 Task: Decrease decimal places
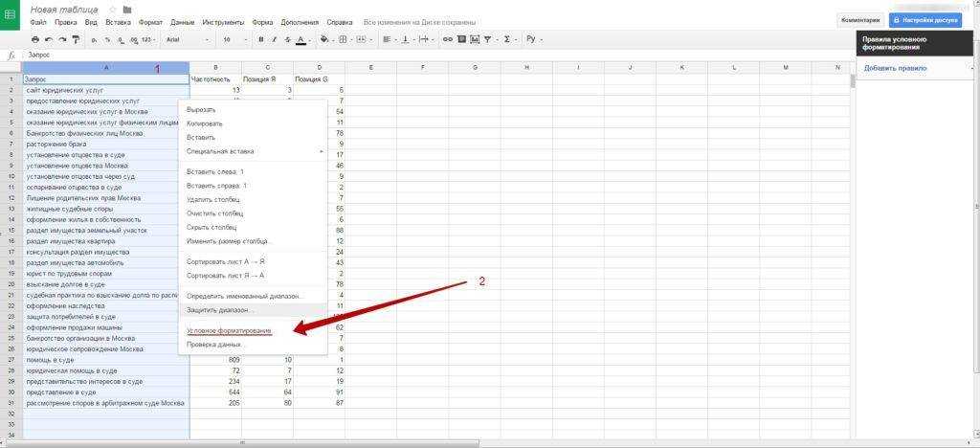click(121, 39)
